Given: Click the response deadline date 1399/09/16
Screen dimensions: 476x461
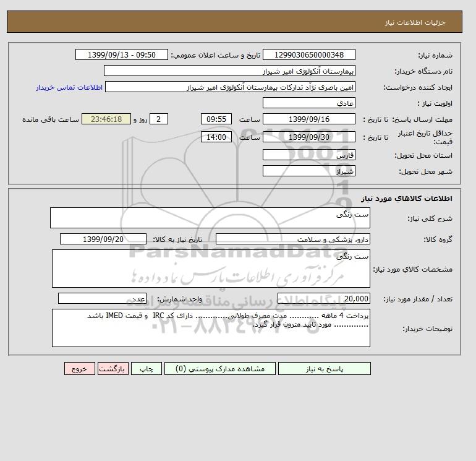Looking at the screenshot, I should (x=308, y=119).
